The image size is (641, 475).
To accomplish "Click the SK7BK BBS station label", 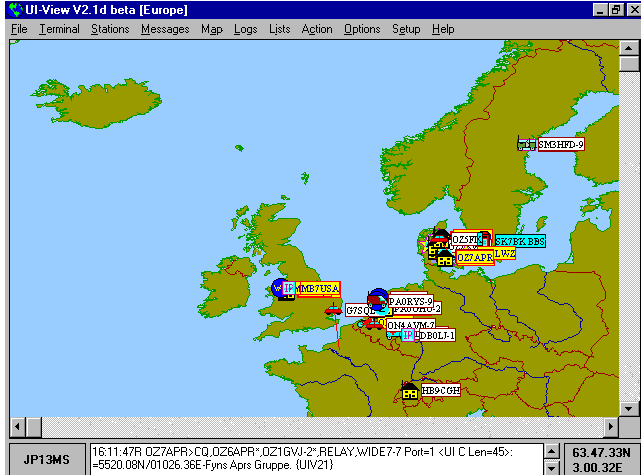I will point(520,241).
